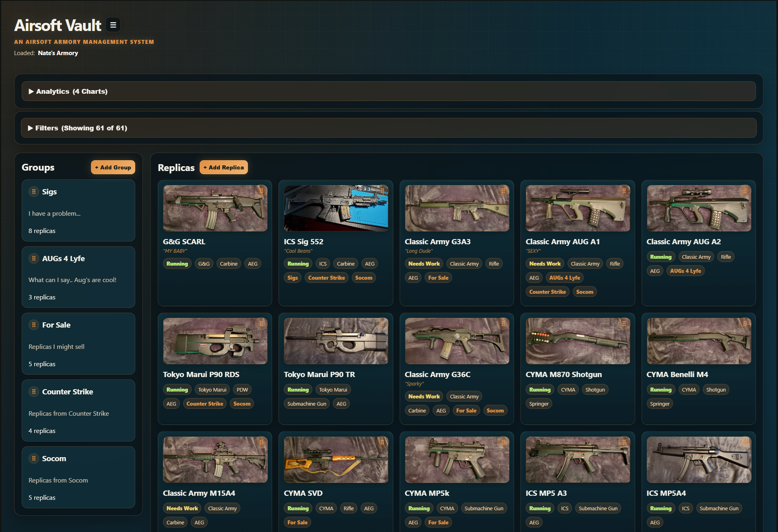The image size is (778, 532).
Task: Click the Classic Army AUG A2 title
Action: (x=683, y=241)
